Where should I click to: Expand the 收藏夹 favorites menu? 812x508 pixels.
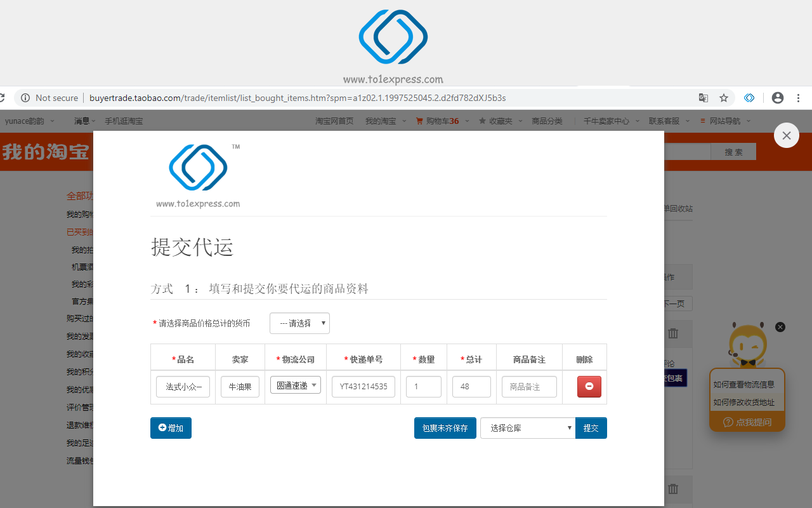click(x=501, y=121)
